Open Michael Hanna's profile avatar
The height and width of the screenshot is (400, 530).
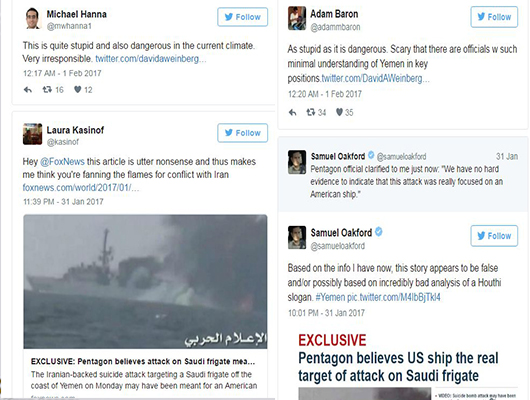pyautogui.click(x=32, y=18)
